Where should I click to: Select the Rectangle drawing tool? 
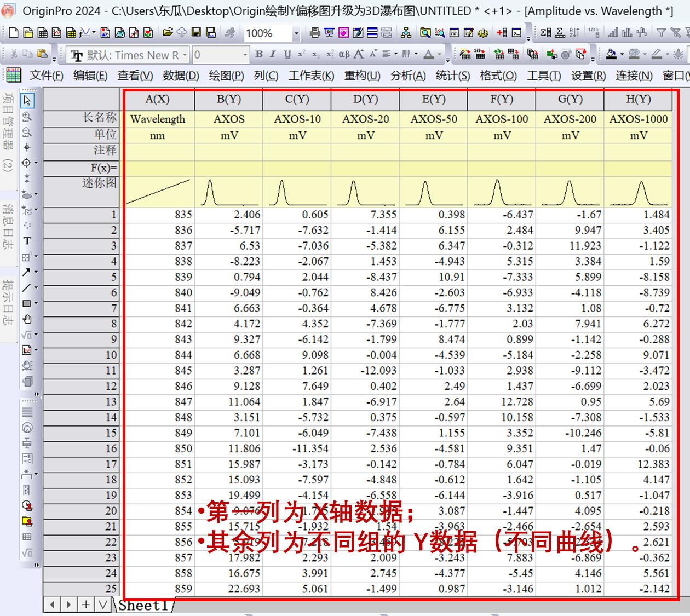pyautogui.click(x=26, y=303)
